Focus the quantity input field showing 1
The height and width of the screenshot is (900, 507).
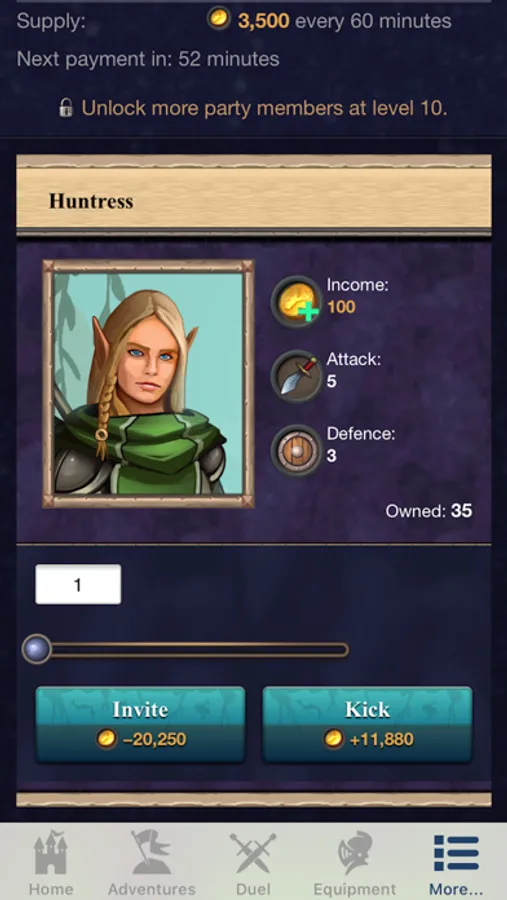pyautogui.click(x=78, y=584)
